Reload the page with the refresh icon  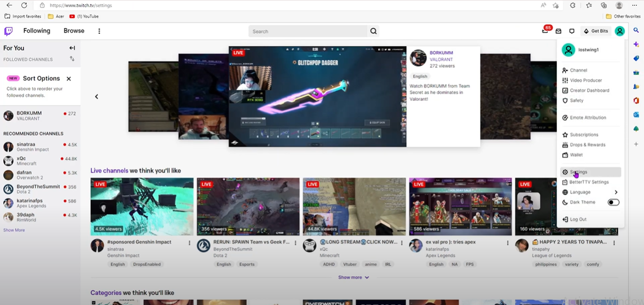[x=24, y=5]
